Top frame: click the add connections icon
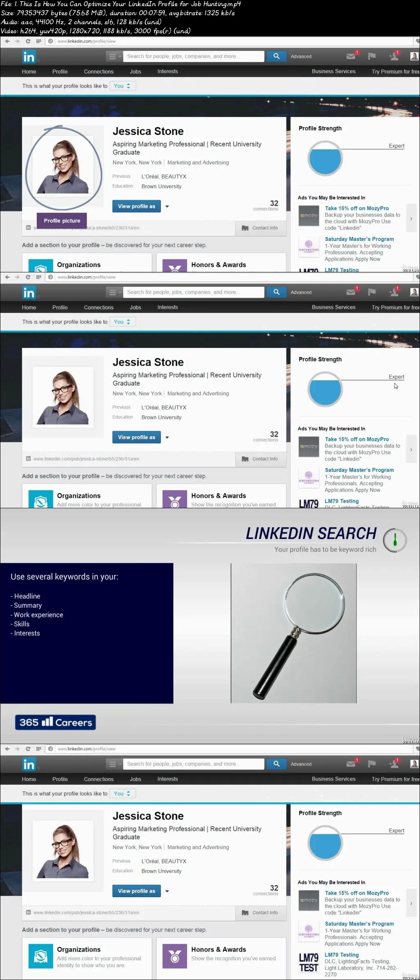 click(x=394, y=56)
